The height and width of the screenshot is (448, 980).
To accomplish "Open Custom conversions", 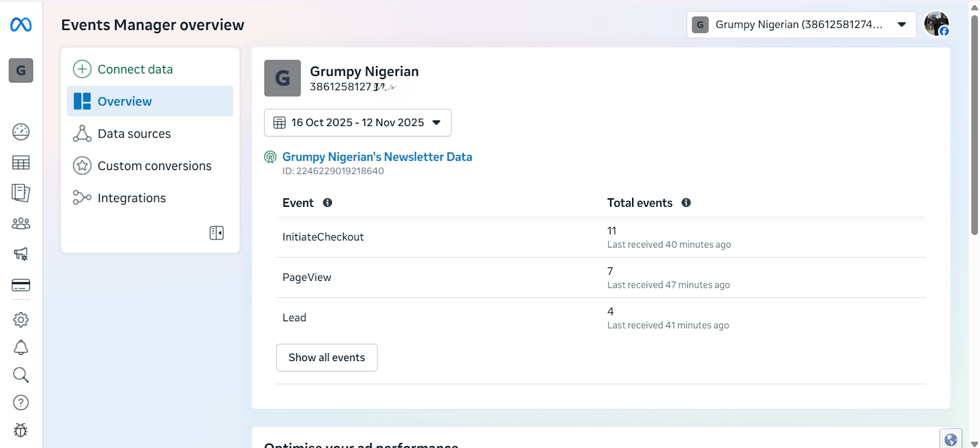I will 150,166.
